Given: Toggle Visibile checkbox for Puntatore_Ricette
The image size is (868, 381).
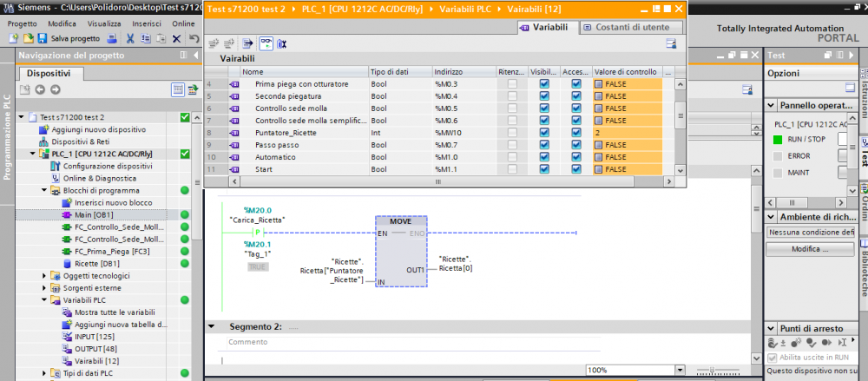Looking at the screenshot, I should click(x=544, y=133).
